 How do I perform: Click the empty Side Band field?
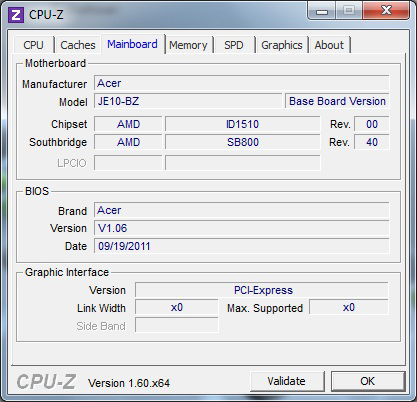(x=177, y=325)
